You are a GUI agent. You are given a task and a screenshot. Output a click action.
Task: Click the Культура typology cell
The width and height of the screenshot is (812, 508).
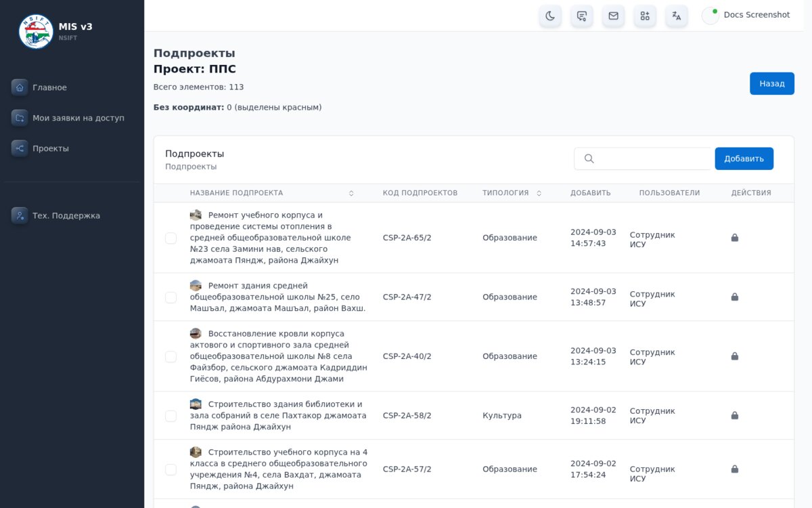502,415
